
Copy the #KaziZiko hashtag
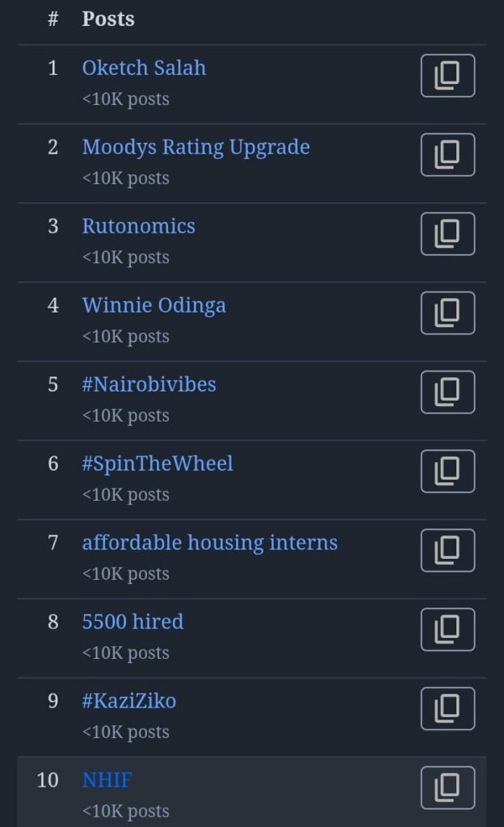point(447,709)
